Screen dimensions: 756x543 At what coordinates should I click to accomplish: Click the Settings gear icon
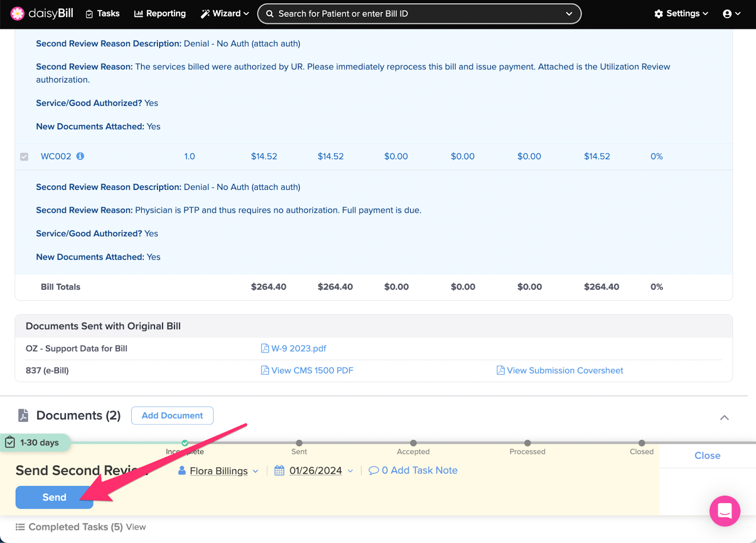pos(659,14)
